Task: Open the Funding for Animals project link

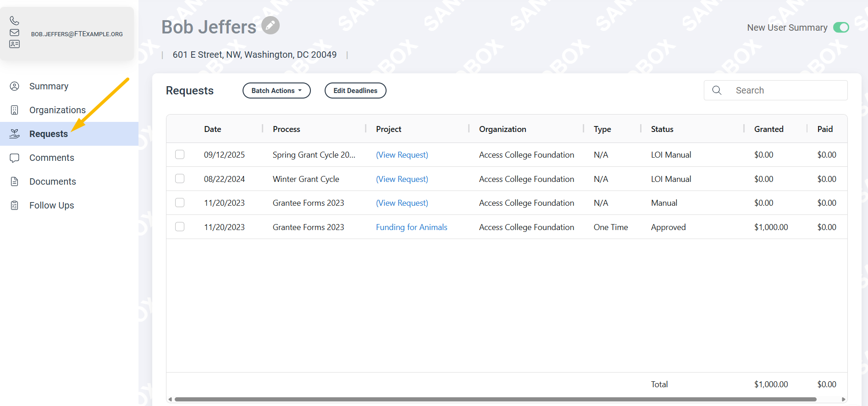Action: click(x=412, y=227)
